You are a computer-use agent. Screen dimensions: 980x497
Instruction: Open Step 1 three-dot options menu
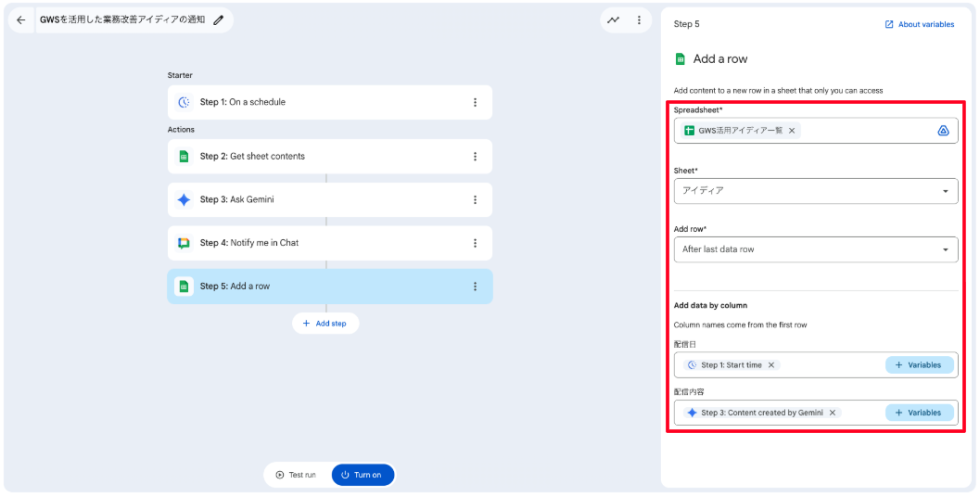click(x=475, y=102)
